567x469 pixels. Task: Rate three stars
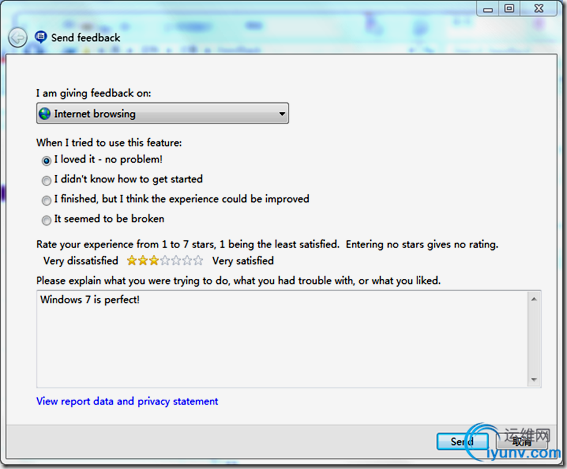[154, 261]
